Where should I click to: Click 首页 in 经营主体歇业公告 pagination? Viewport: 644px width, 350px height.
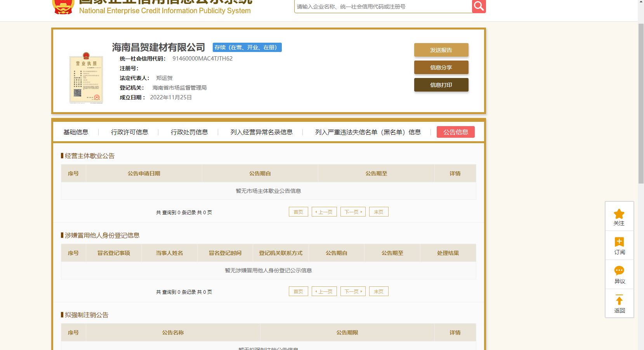[299, 212]
